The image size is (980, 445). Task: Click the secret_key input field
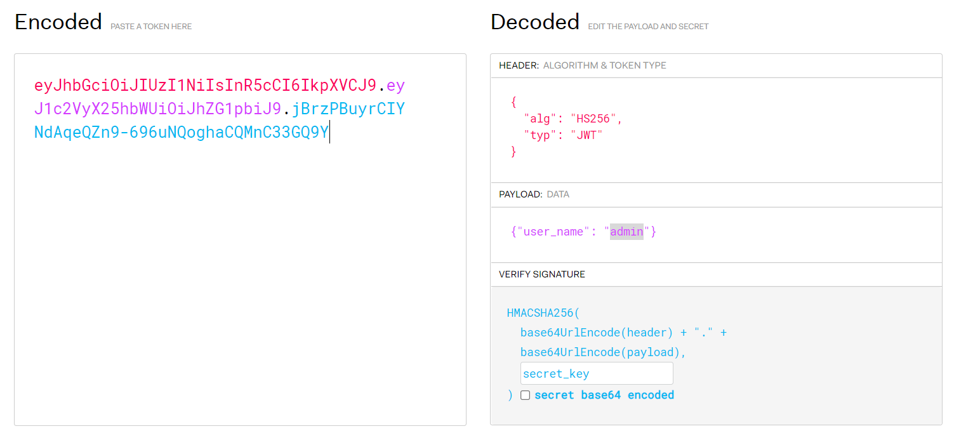pos(597,373)
